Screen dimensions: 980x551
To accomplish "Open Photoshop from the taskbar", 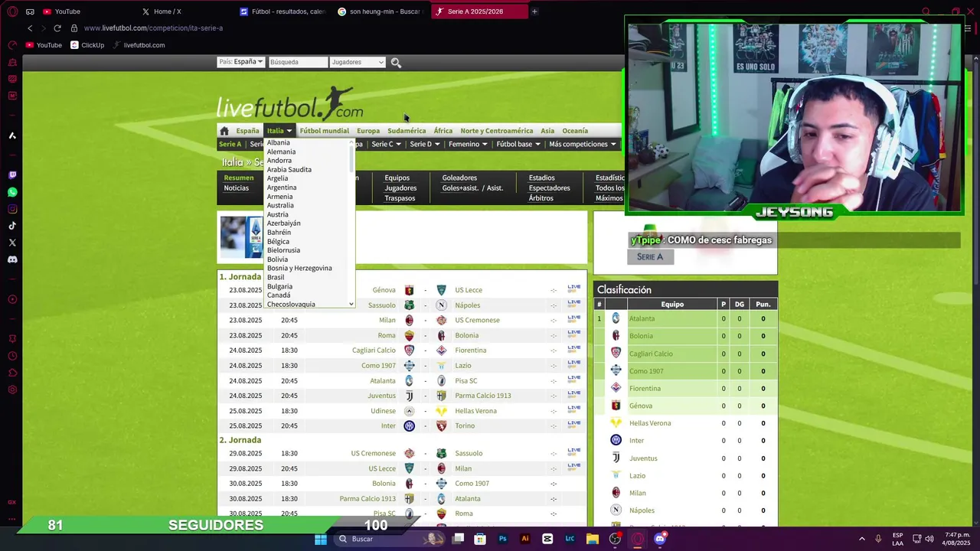I will 502,539.
